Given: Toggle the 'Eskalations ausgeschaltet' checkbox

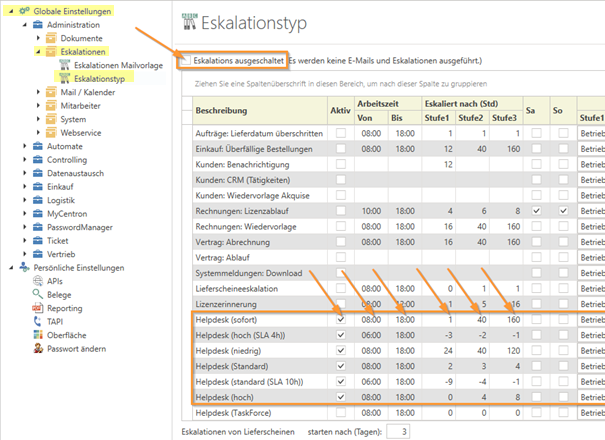Looking at the screenshot, I should point(185,61).
